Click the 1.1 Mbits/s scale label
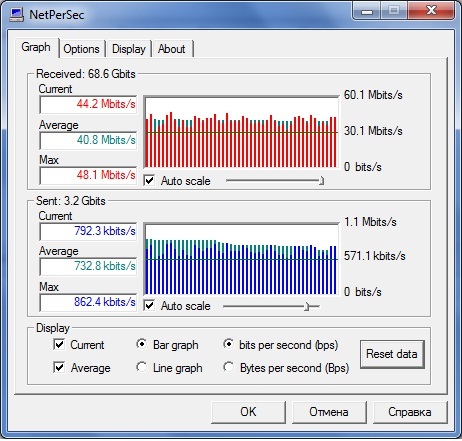Image resolution: width=462 pixels, height=441 pixels. tap(370, 222)
